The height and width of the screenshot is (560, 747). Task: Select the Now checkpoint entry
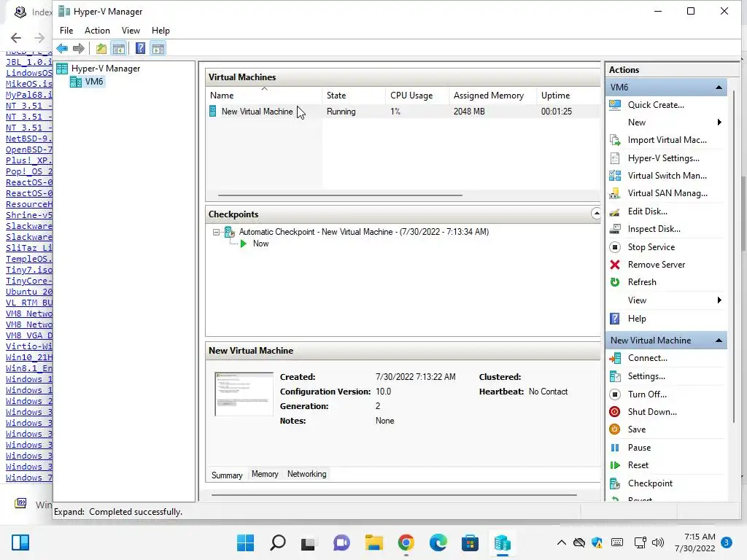coord(260,244)
